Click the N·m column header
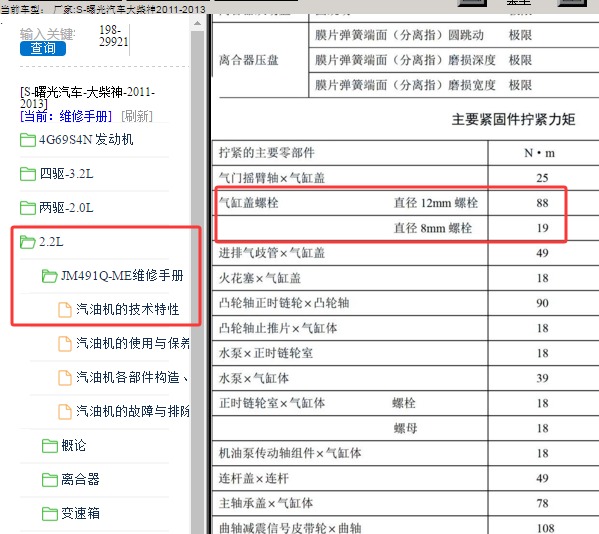The height and width of the screenshot is (534, 599). pos(539,153)
